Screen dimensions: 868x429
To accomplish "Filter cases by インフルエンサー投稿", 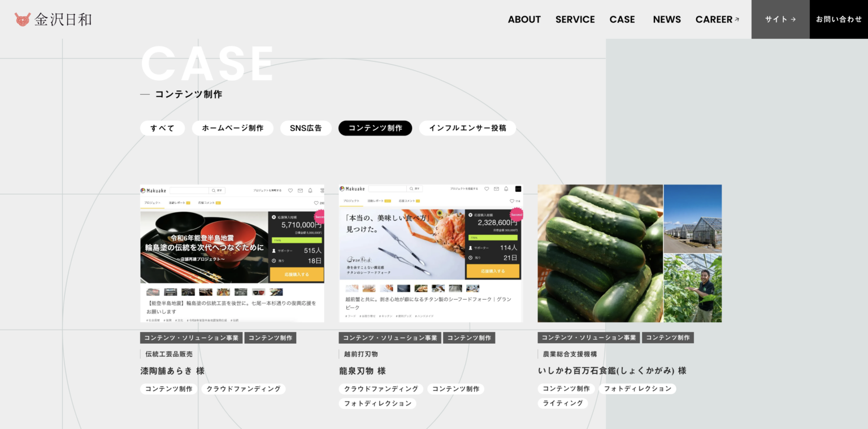I will (467, 128).
